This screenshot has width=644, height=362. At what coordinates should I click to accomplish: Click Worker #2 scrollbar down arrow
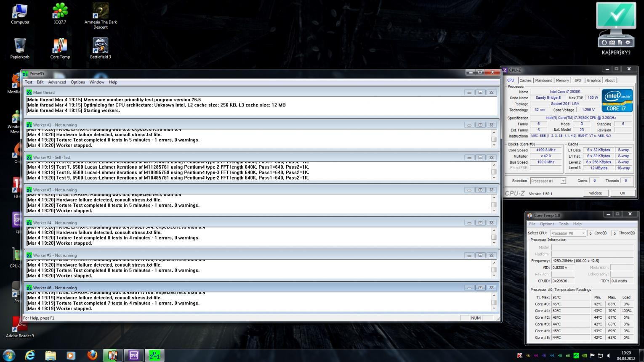coord(494,177)
